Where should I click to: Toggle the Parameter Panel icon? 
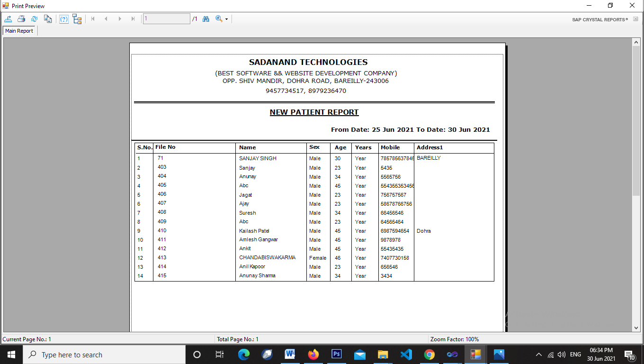64,19
